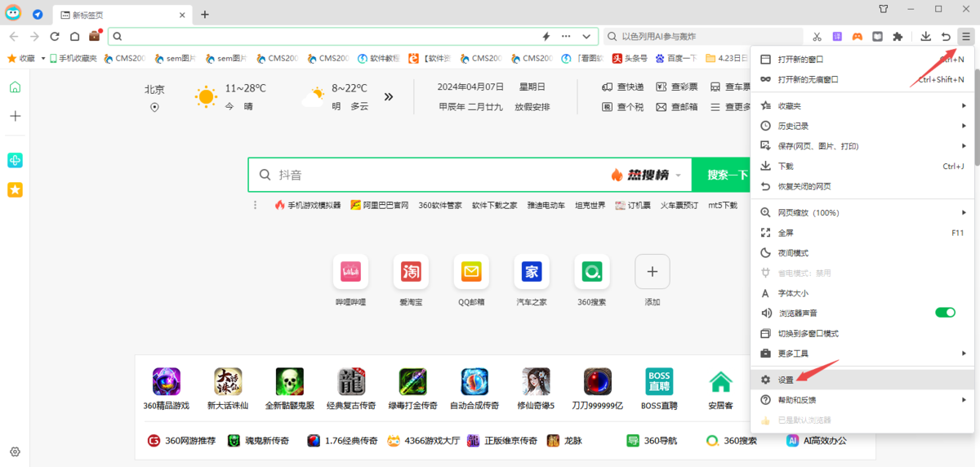Open the skin shirt icon in title bar
Screen dimensions: 980x467
point(883,9)
